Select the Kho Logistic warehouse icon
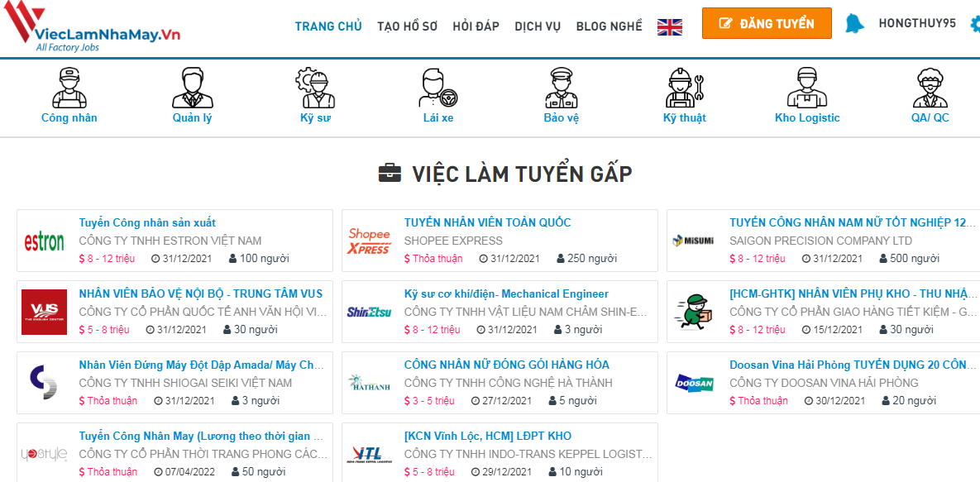Viewport: 980px width, 482px height. tap(807, 88)
